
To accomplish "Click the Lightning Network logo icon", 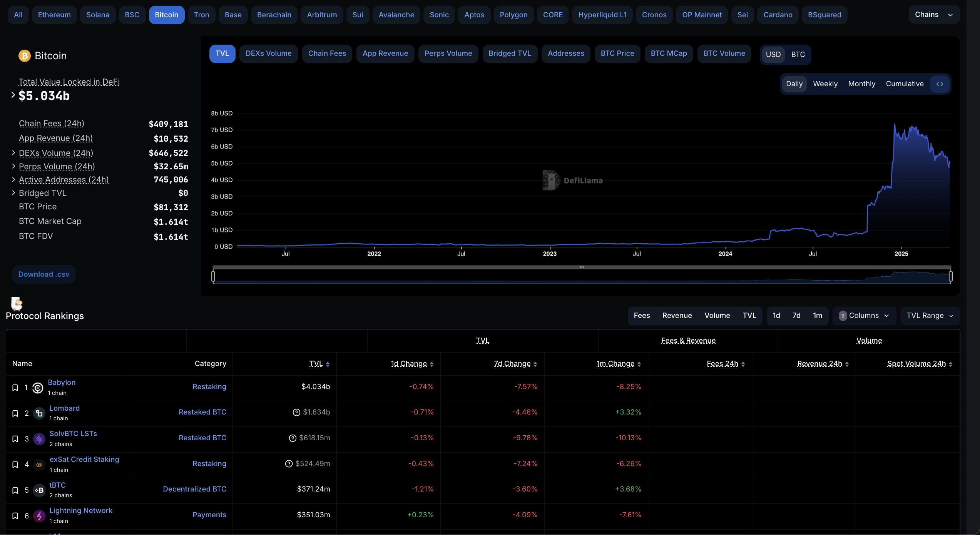I will click(39, 516).
